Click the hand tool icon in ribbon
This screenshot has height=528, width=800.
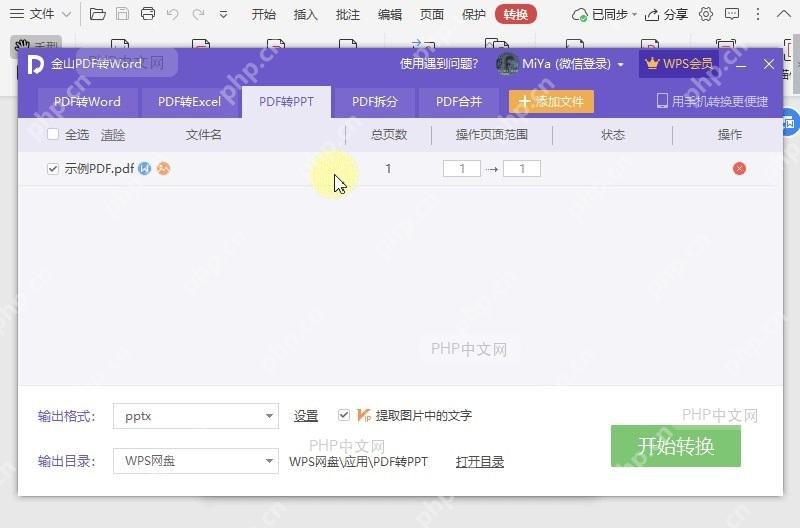click(22, 46)
